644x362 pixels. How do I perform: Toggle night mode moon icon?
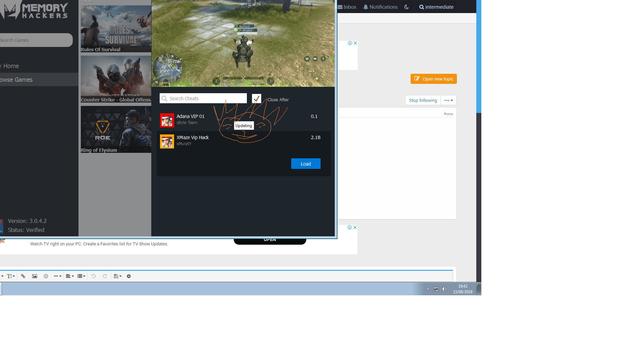(407, 7)
